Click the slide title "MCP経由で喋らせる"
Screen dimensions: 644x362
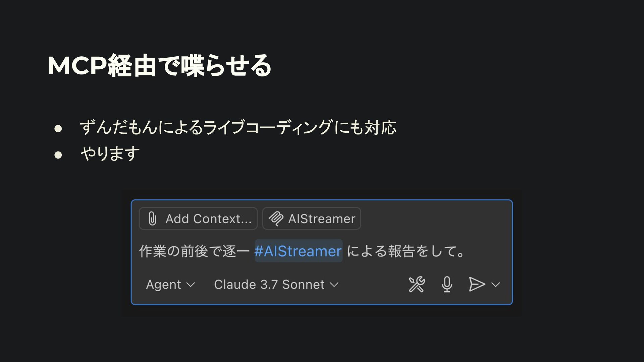tap(159, 66)
